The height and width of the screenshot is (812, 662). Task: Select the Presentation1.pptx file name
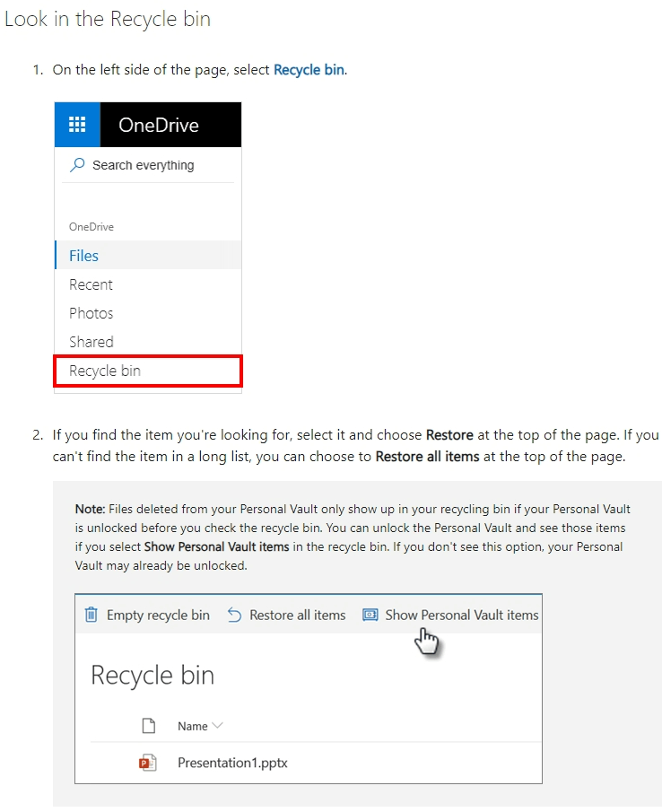(x=232, y=763)
